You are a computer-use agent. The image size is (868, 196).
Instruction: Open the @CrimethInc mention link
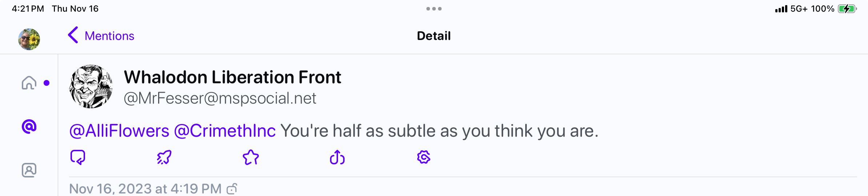[x=225, y=131]
